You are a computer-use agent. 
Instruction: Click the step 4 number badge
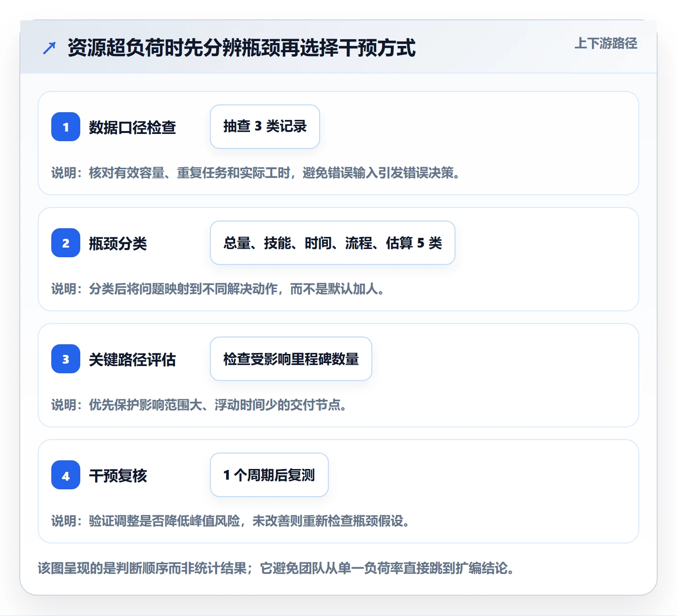point(66,475)
